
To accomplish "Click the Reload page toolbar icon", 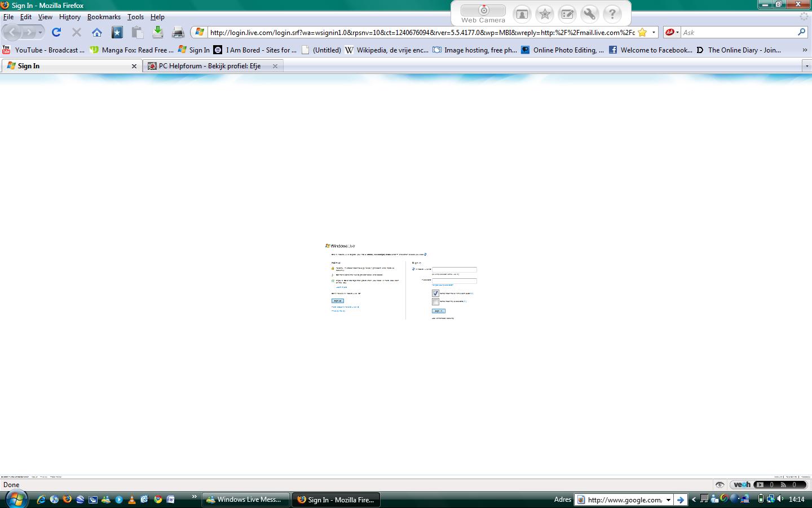I will click(56, 32).
